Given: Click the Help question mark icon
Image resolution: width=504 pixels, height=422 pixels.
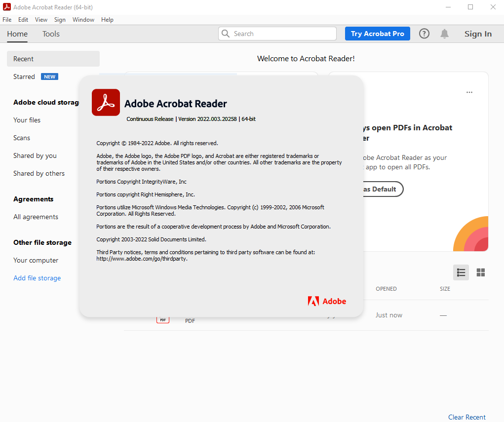Looking at the screenshot, I should click(424, 34).
